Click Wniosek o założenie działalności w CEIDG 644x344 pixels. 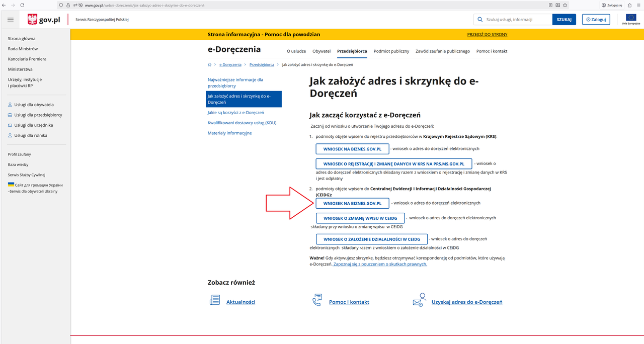pos(371,239)
